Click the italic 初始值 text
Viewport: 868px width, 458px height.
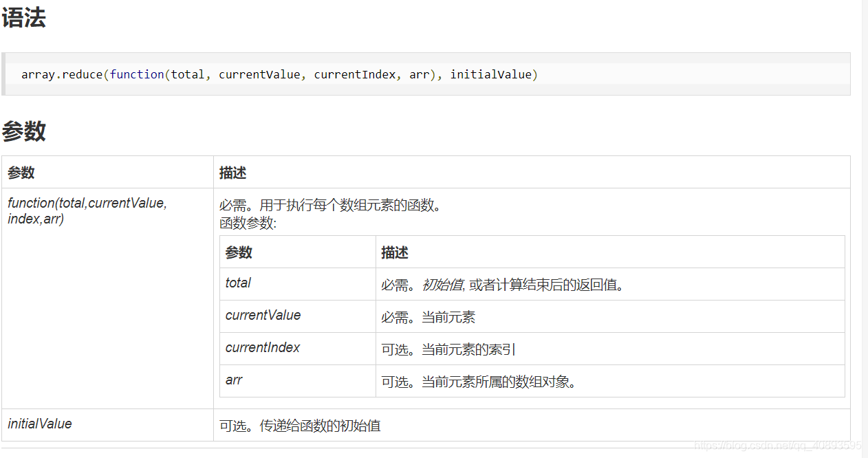[x=442, y=285]
